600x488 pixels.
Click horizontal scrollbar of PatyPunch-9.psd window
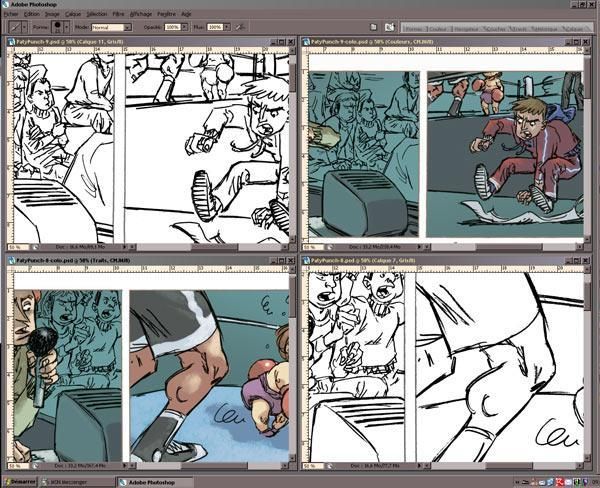point(210,247)
